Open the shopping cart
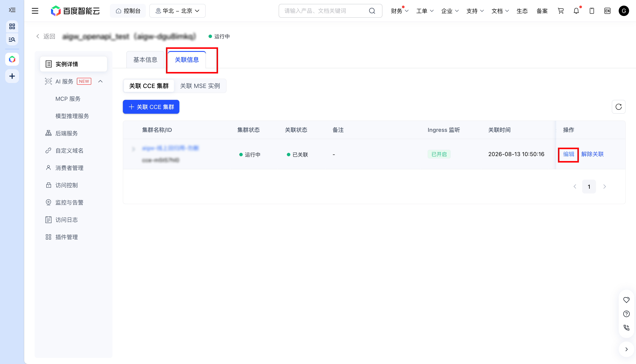Image resolution: width=636 pixels, height=364 pixels. click(561, 11)
